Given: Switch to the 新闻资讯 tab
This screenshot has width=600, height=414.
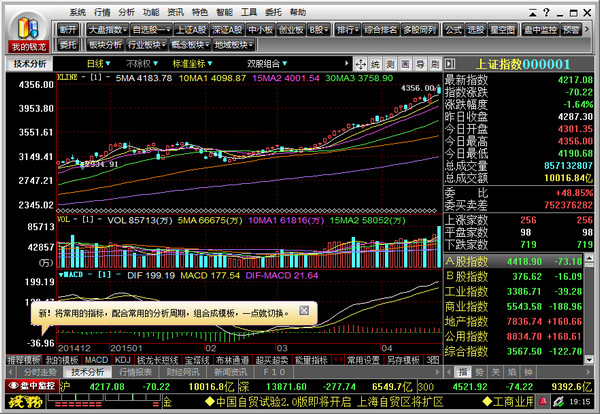Looking at the screenshot, I should (x=230, y=372).
